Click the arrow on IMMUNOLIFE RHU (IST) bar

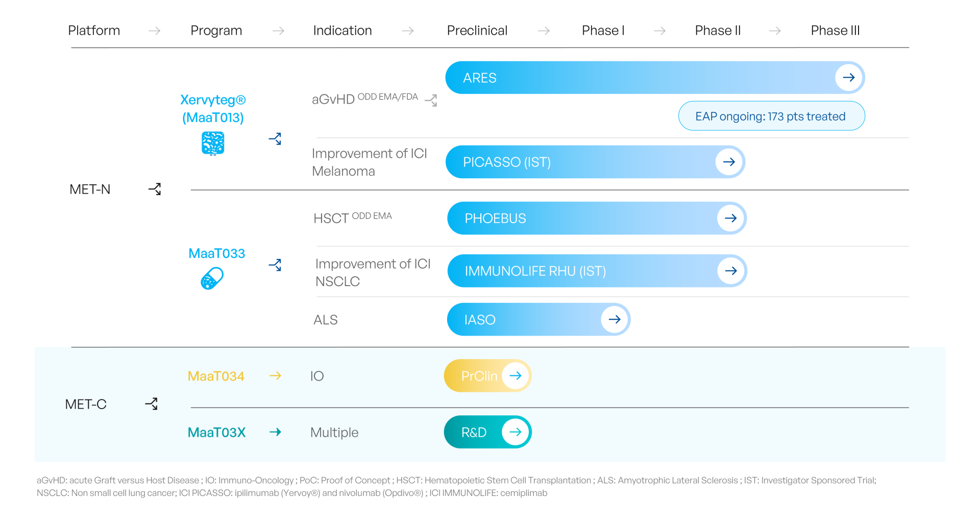click(731, 271)
